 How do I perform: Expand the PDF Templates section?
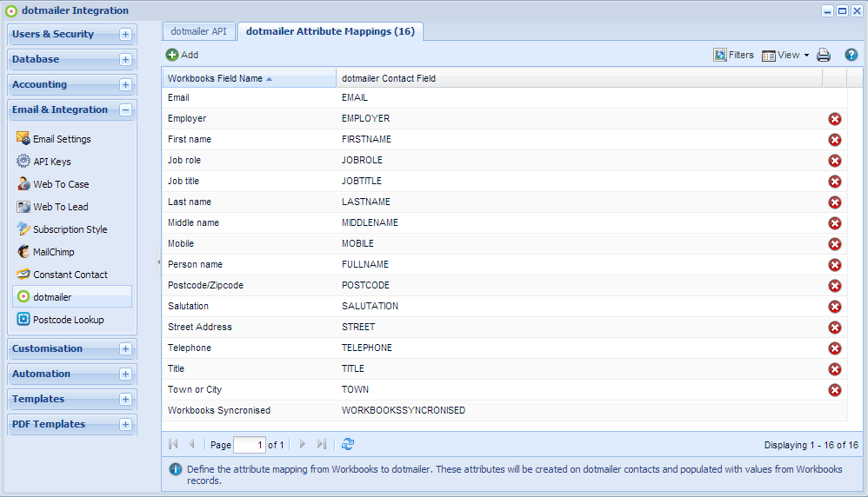click(x=125, y=425)
